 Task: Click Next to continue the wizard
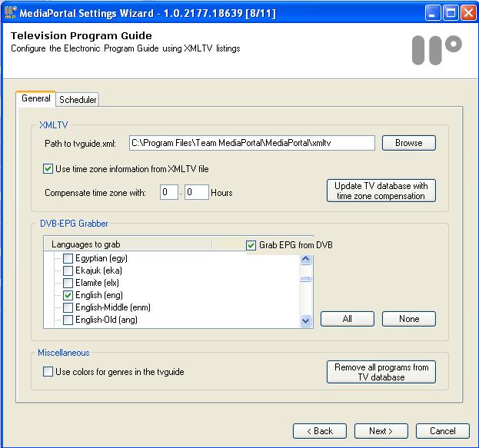(381, 431)
